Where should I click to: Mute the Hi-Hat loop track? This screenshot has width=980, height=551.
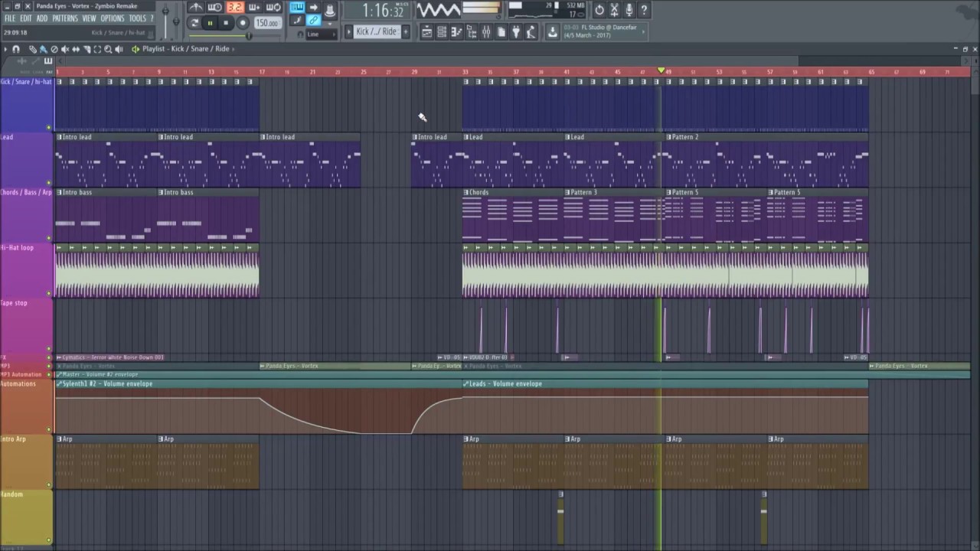(49, 293)
